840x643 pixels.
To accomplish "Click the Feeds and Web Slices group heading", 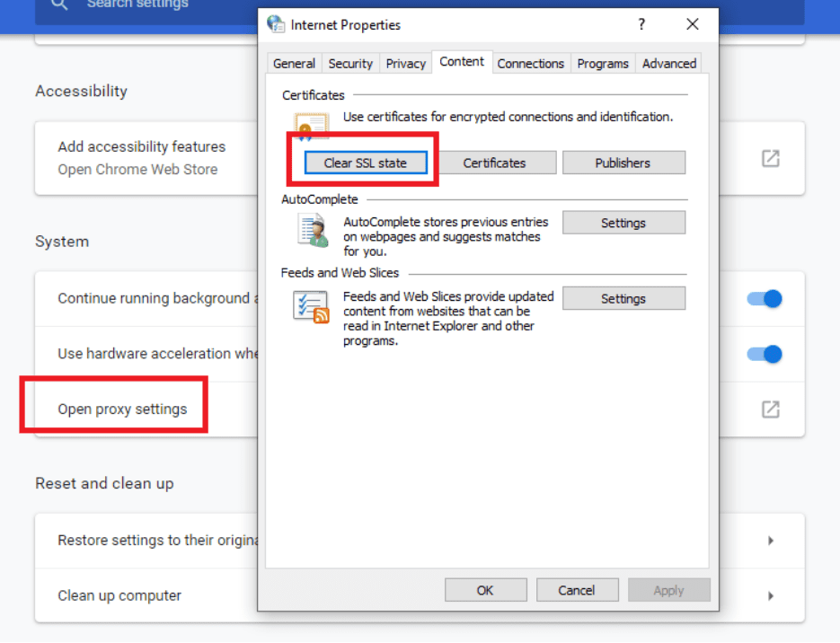I will point(340,273).
